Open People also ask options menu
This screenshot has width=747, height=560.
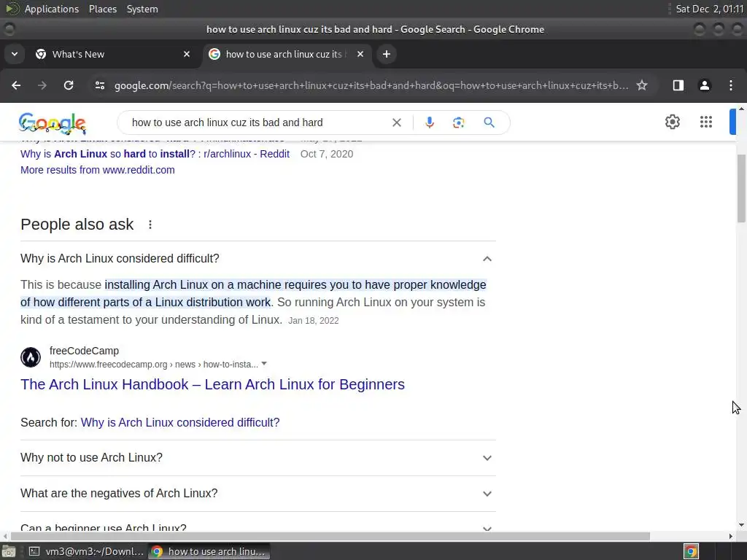pos(150,225)
